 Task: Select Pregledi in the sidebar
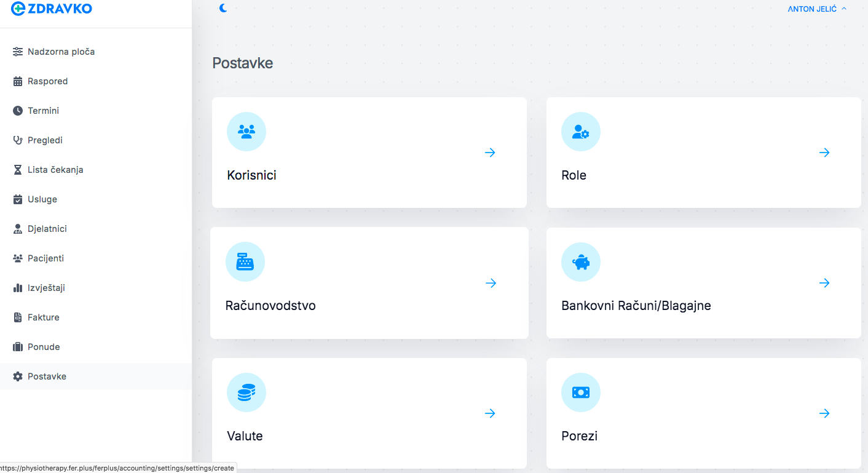coord(45,140)
